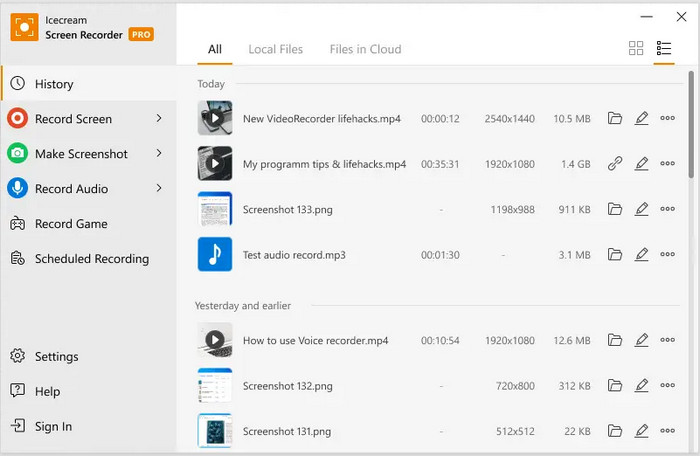700x456 pixels.
Task: Switch to list view layout
Action: click(663, 48)
